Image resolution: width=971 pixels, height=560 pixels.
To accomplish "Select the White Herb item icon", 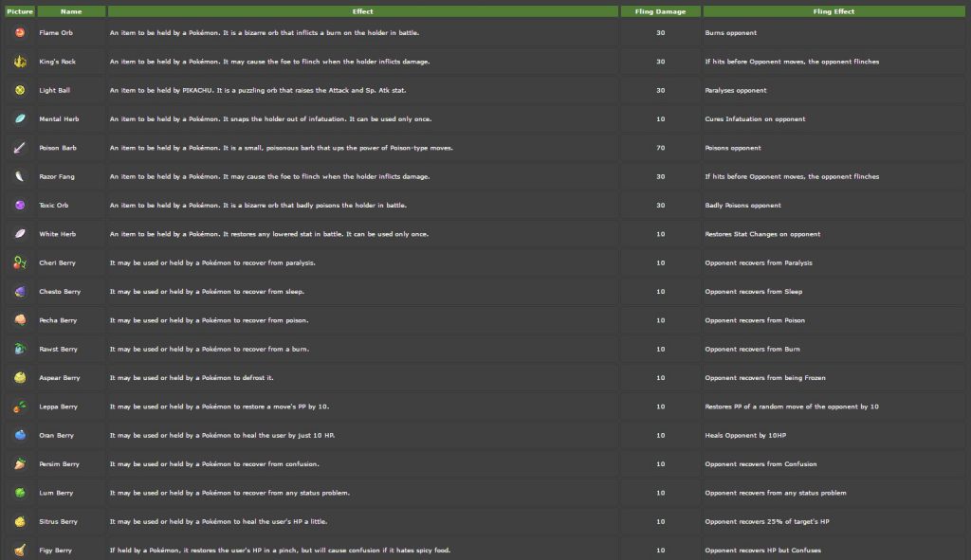I will coord(20,234).
